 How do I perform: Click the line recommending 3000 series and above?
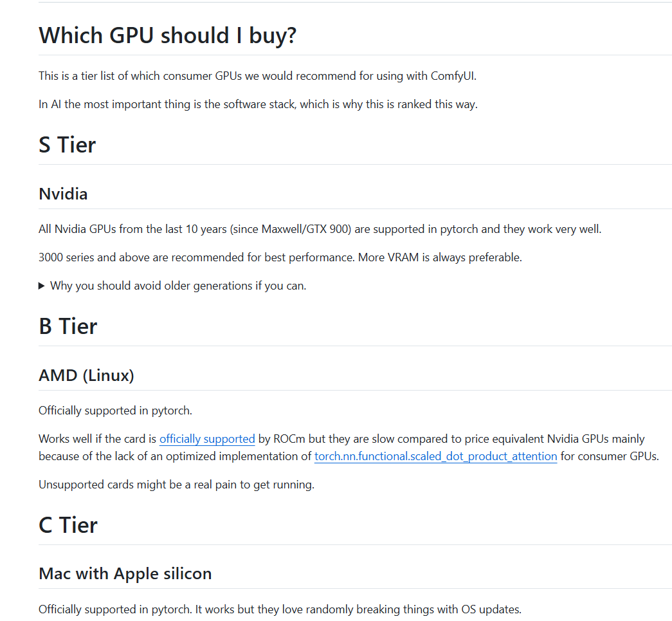click(x=280, y=257)
